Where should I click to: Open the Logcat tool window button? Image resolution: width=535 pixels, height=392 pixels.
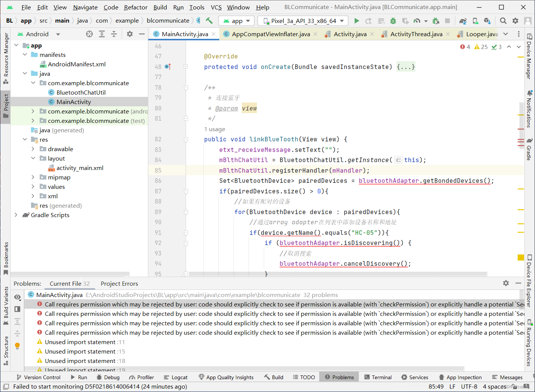176,377
